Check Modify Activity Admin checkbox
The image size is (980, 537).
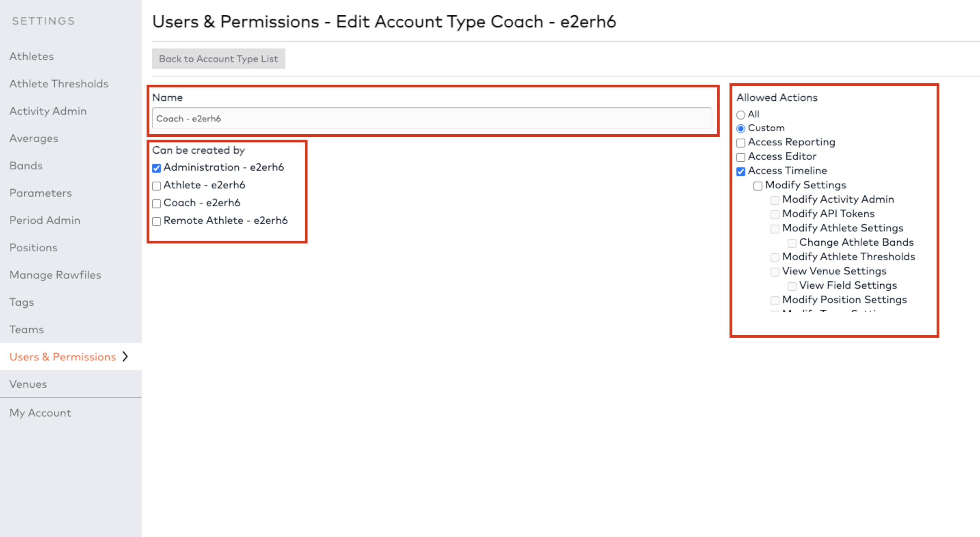[775, 200]
